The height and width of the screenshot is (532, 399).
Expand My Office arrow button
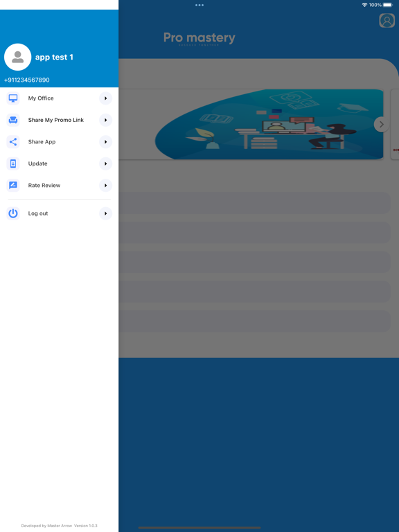pos(105,98)
